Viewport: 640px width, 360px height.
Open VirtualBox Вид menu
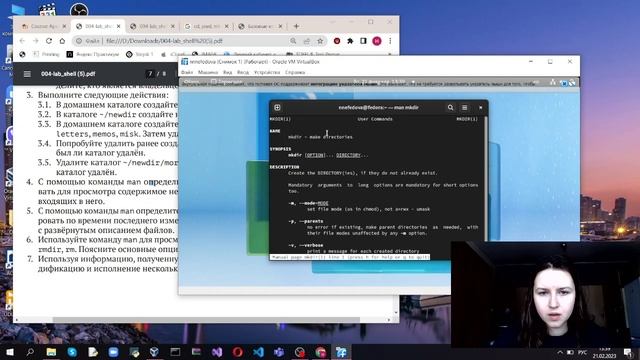click(227, 72)
